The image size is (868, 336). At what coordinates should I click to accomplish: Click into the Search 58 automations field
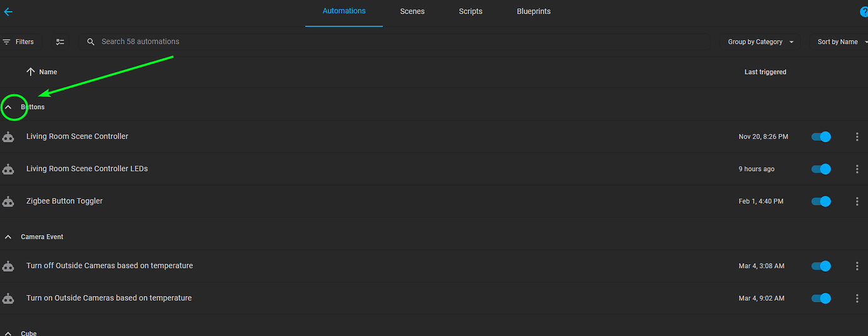pyautogui.click(x=394, y=42)
